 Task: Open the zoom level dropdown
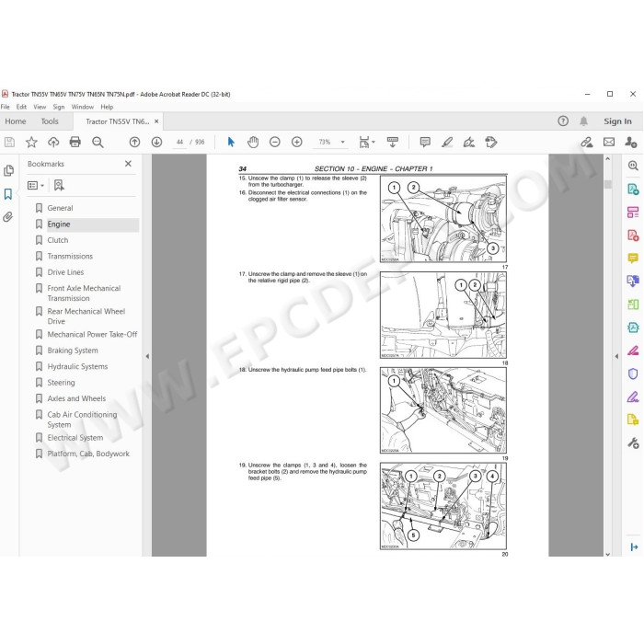pyautogui.click(x=343, y=142)
